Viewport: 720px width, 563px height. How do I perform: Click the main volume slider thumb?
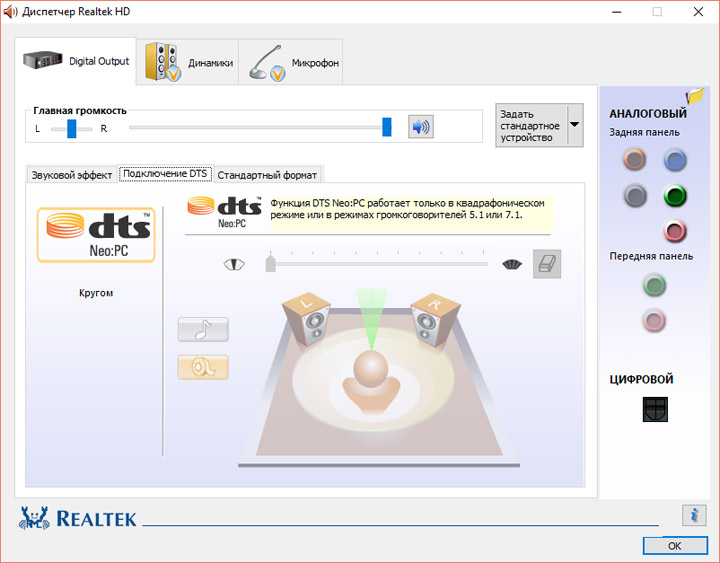click(387, 127)
